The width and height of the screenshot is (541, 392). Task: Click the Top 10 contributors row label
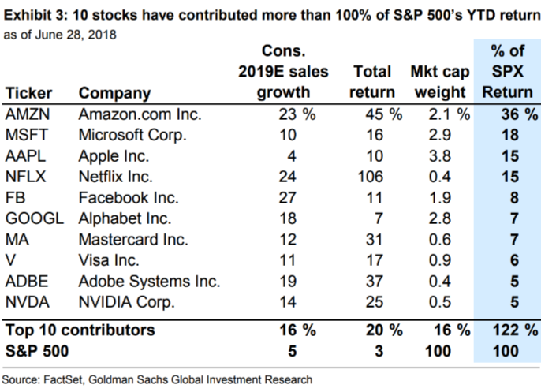[x=80, y=330]
